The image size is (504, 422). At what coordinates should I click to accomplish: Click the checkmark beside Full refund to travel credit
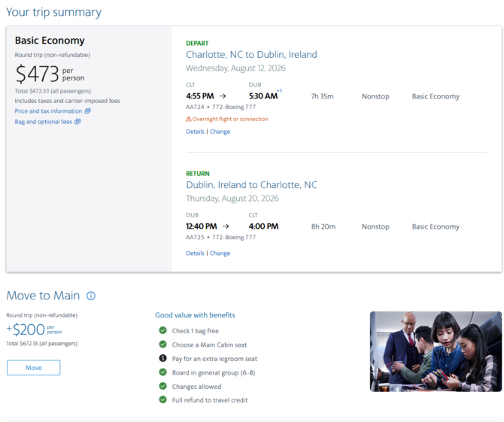click(162, 400)
